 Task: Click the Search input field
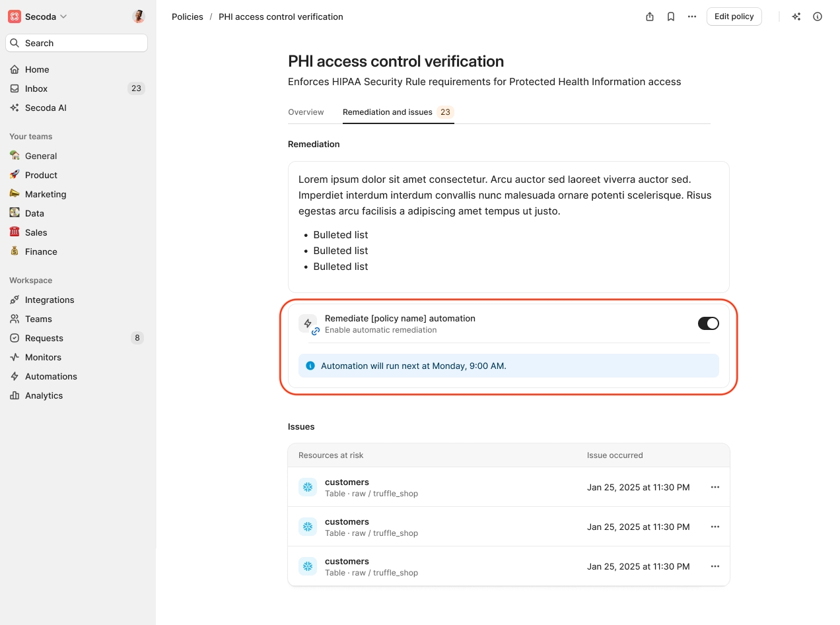[x=77, y=43]
